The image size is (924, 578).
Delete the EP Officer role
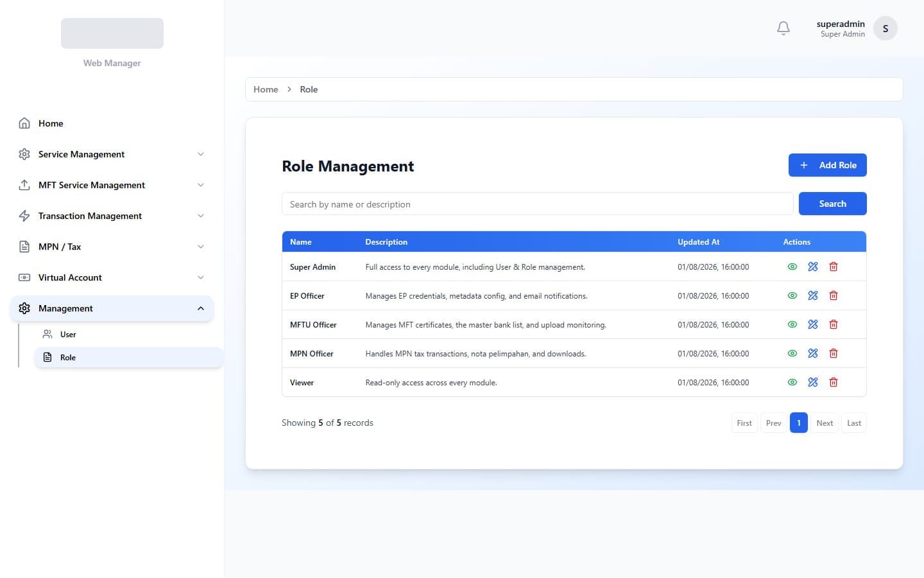(834, 295)
